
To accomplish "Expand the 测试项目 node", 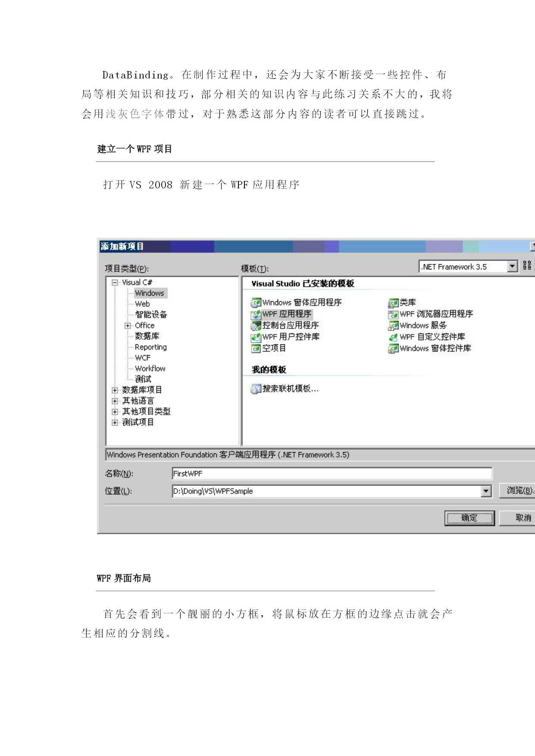I will click(x=115, y=423).
